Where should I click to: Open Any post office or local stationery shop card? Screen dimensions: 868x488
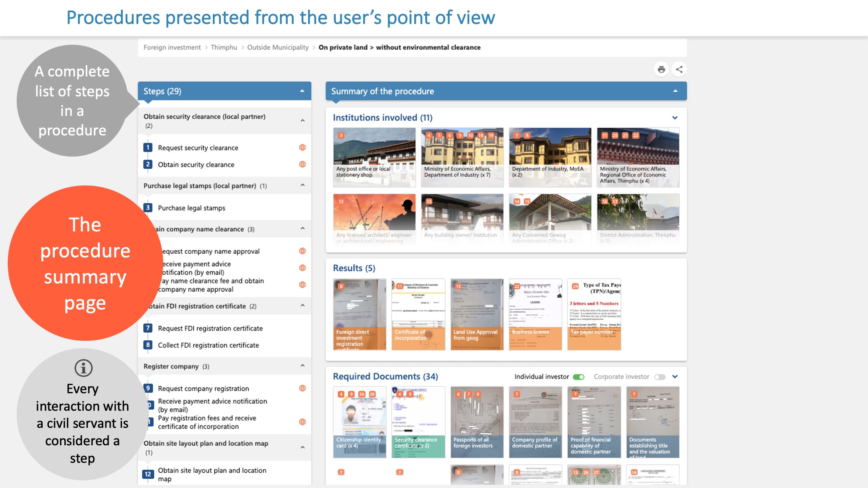point(374,157)
